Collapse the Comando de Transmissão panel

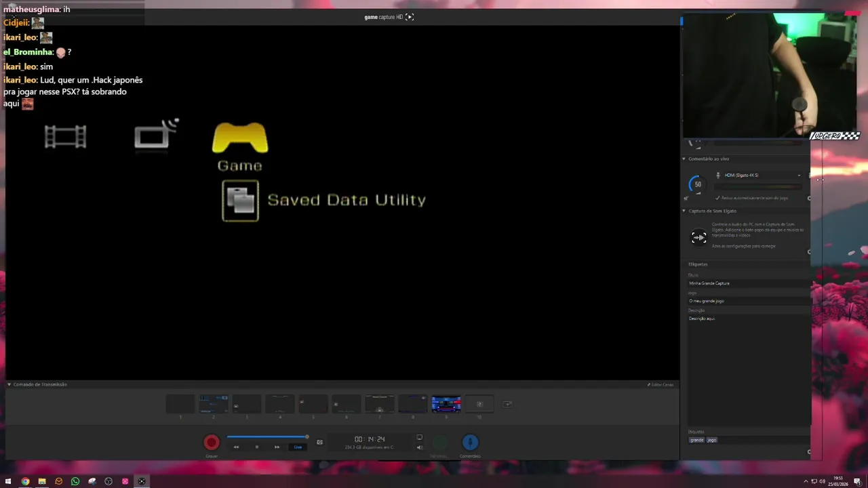[9, 384]
